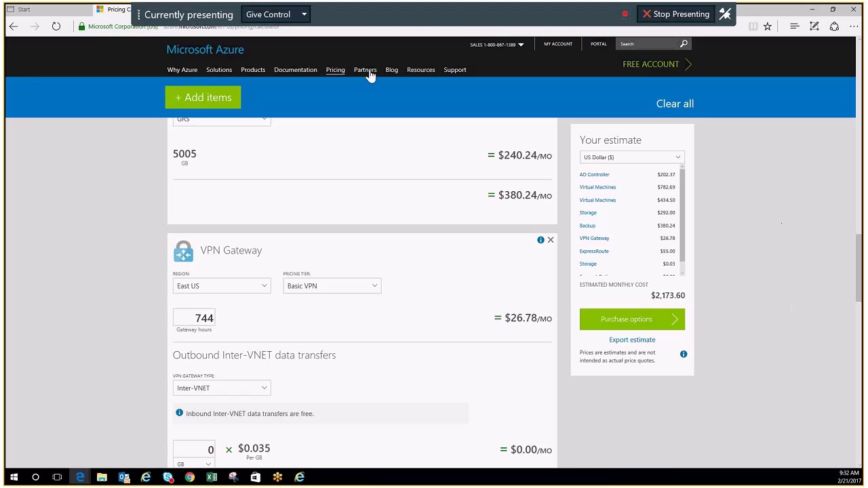The height and width of the screenshot is (488, 868).
Task: Click the Azure search magnifier icon
Action: pyautogui.click(x=684, y=44)
